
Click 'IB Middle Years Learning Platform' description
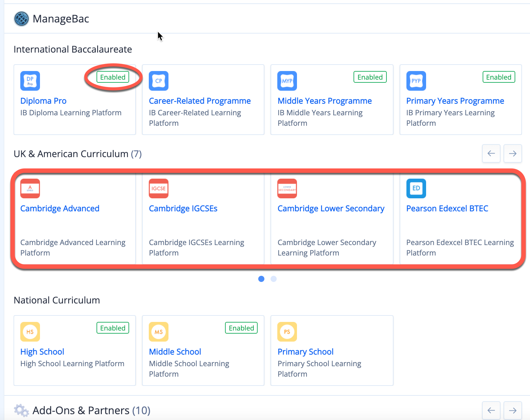[320, 118]
